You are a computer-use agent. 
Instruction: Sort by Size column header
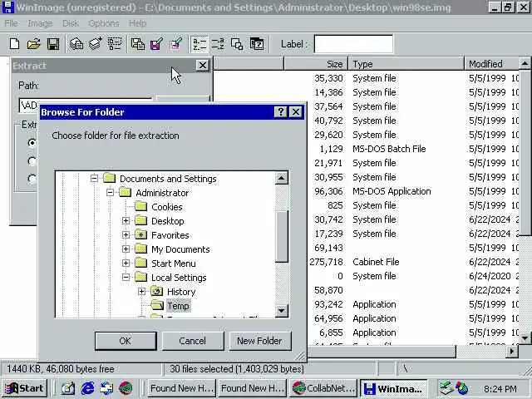tap(316, 64)
